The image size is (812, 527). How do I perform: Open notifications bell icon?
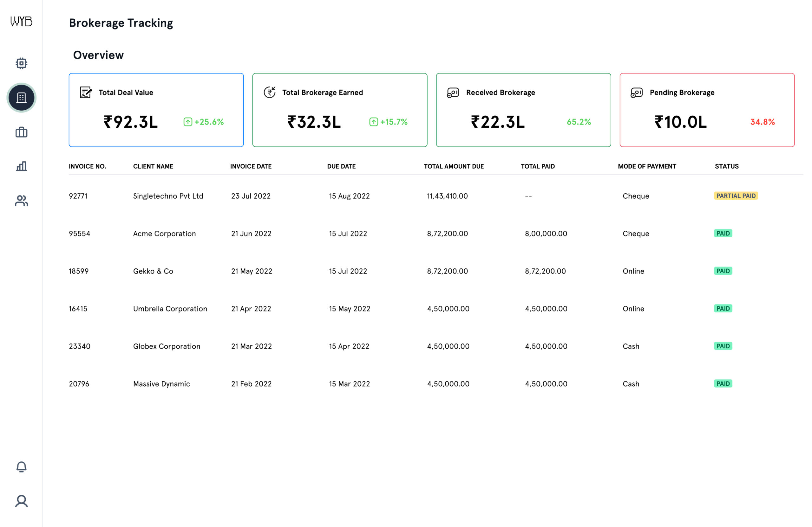21,467
